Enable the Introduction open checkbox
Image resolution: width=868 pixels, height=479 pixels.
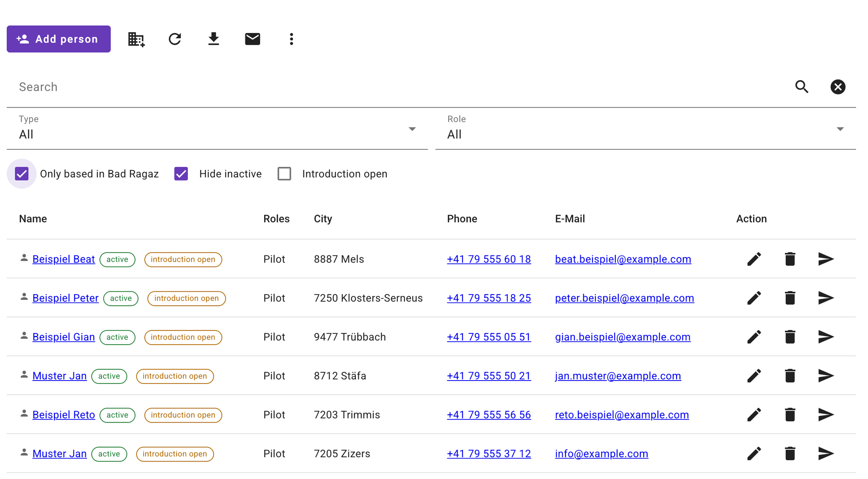[284, 174]
